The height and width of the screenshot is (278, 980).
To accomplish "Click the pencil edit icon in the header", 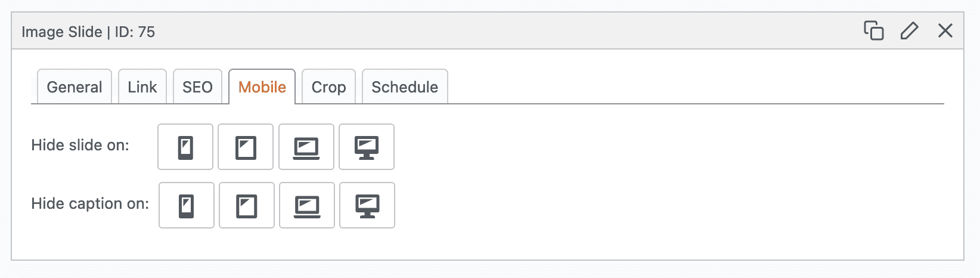I will (909, 30).
